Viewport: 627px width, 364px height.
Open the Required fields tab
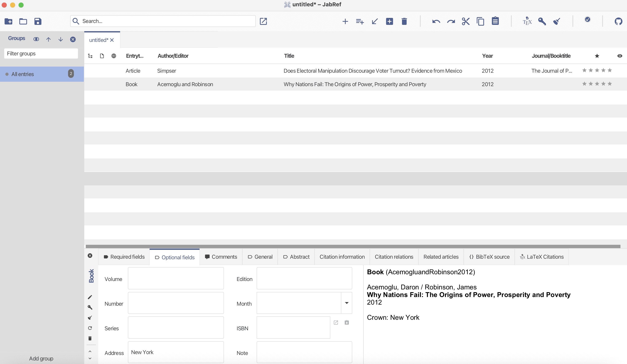click(124, 257)
